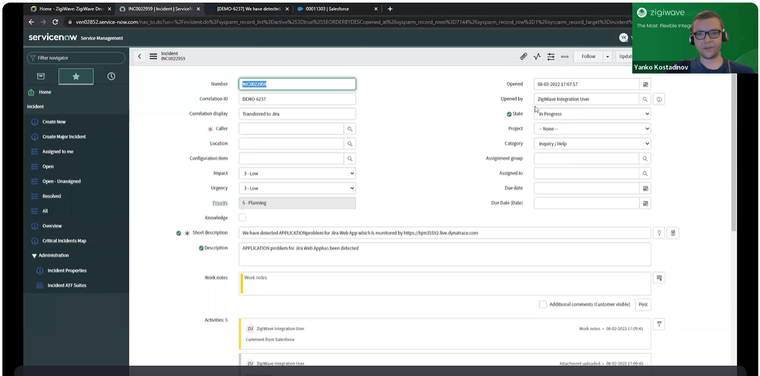Look up a Caller using magnifier
760x376 pixels.
(x=349, y=129)
